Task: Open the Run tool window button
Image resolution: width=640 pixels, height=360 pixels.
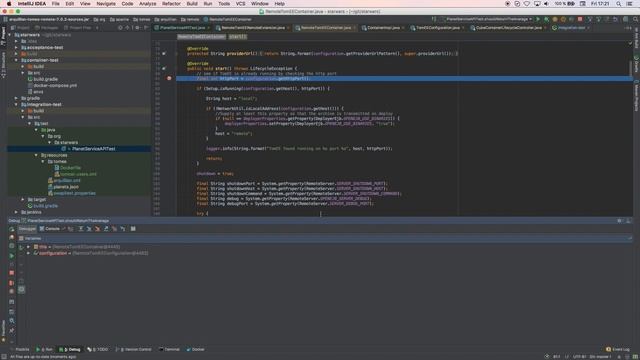Action: pos(44,350)
